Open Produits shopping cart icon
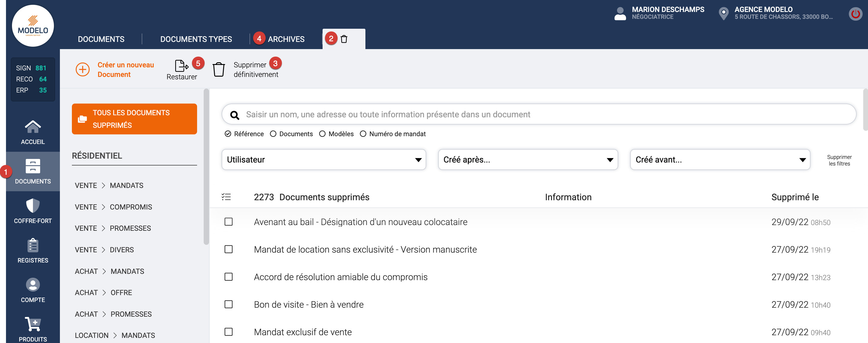 (33, 324)
